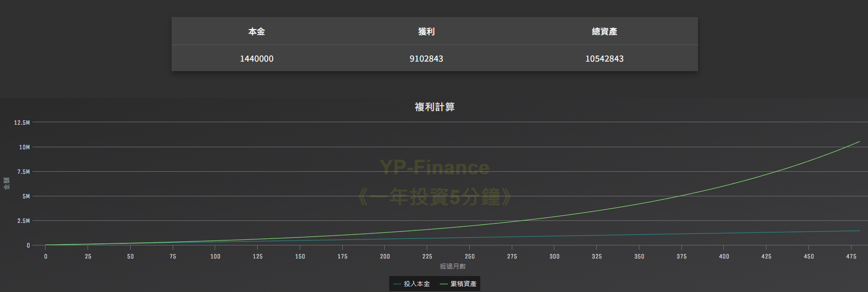Click the 金額 y-axis title
Screen dimensions: 868x292
(x=7, y=183)
